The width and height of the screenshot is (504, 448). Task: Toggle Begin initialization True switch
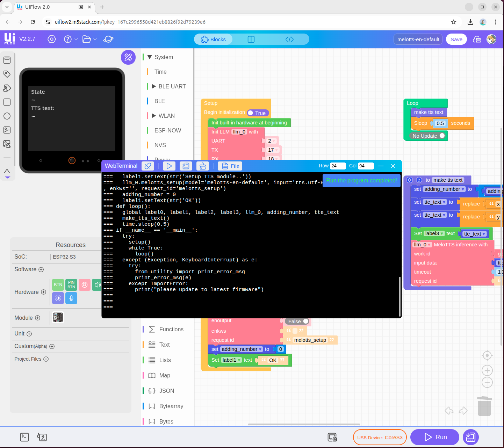click(x=258, y=113)
